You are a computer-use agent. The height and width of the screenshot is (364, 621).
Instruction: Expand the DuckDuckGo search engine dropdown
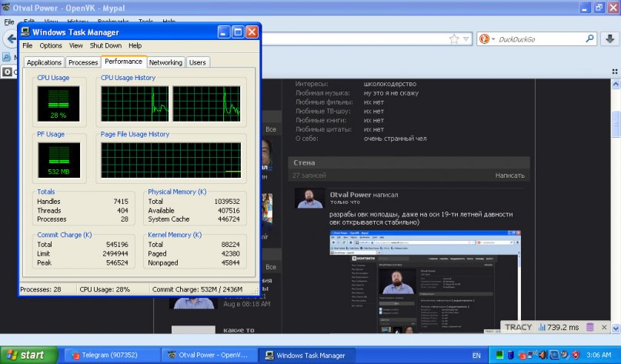click(493, 38)
